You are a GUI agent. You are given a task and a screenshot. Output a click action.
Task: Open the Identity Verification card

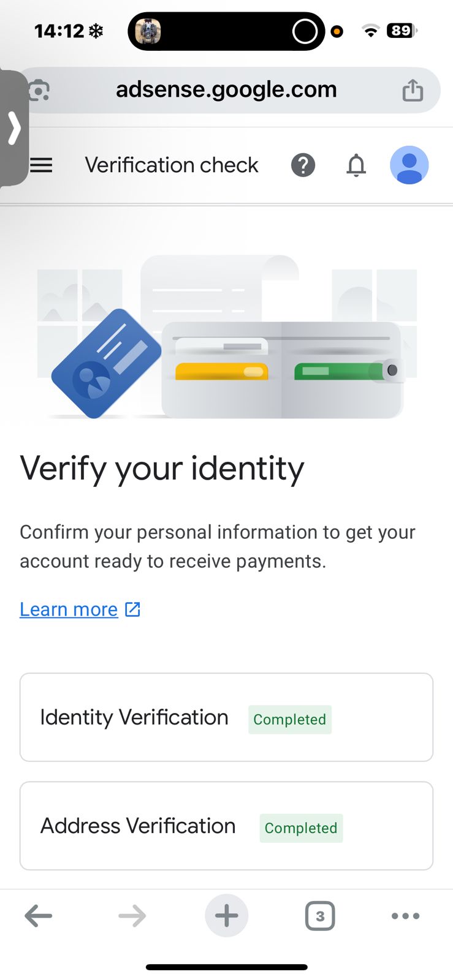[134, 717]
